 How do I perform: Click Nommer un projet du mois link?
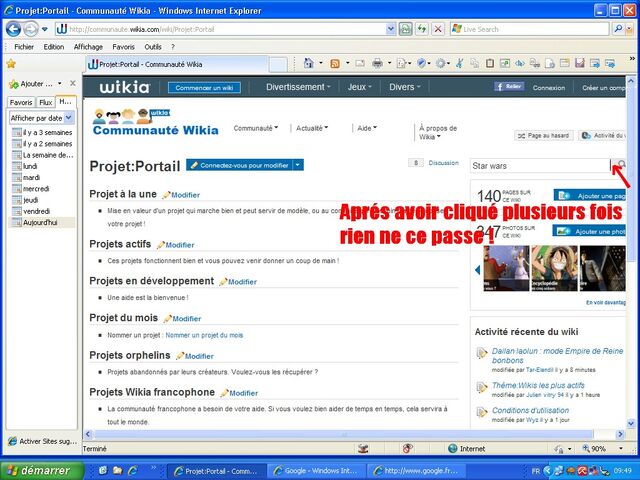click(204, 335)
